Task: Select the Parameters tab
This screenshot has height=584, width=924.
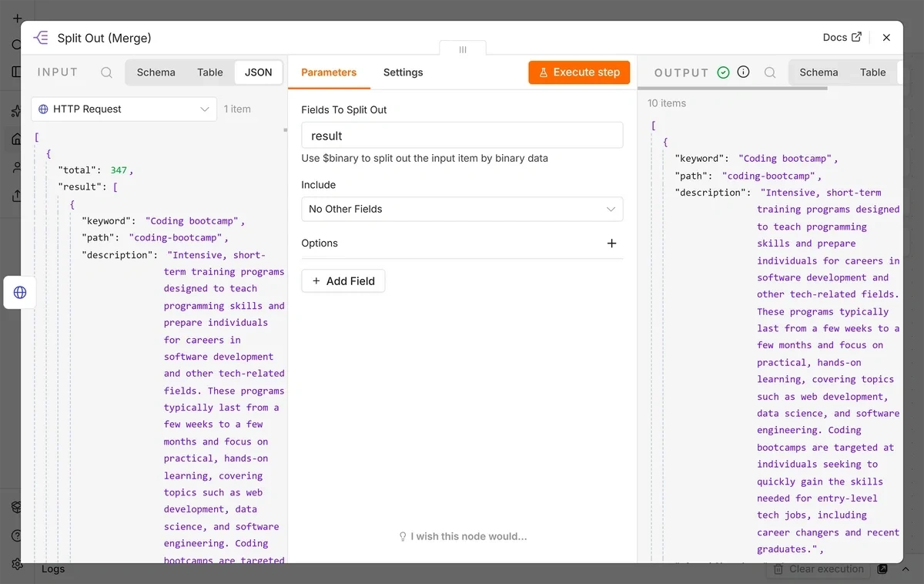Action: [x=329, y=72]
